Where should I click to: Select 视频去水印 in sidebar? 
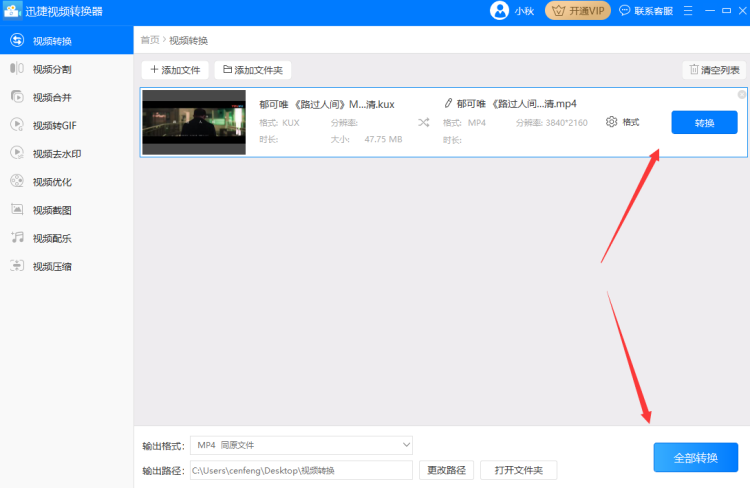(66, 154)
